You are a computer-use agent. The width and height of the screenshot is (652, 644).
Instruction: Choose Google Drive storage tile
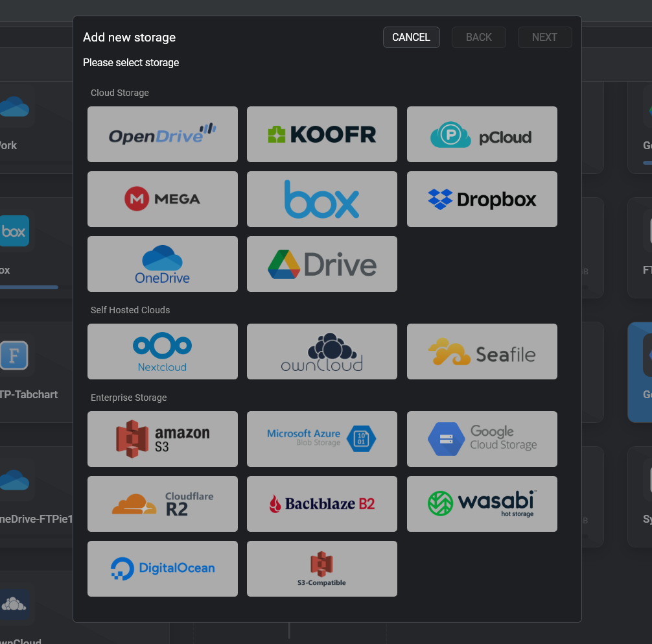pos(322,264)
